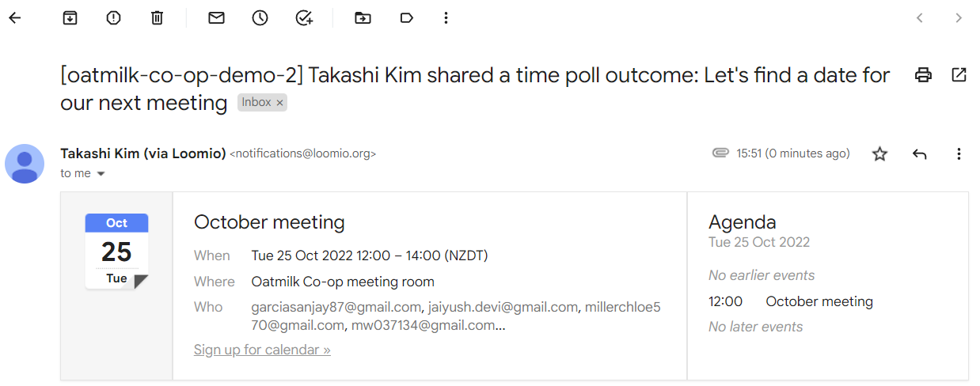Reply to Takashi Kim's message
This screenshot has height=386, width=980.
click(919, 153)
